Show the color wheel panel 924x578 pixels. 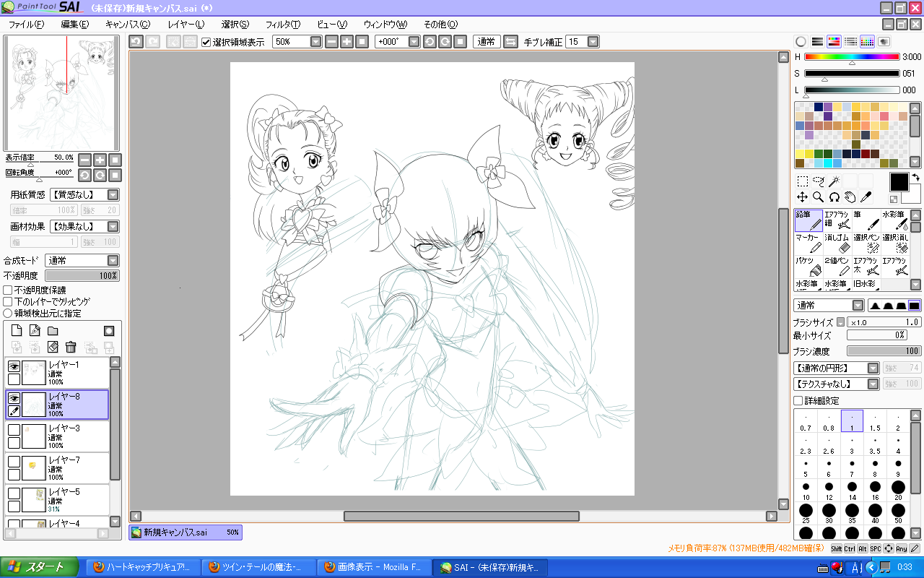801,42
